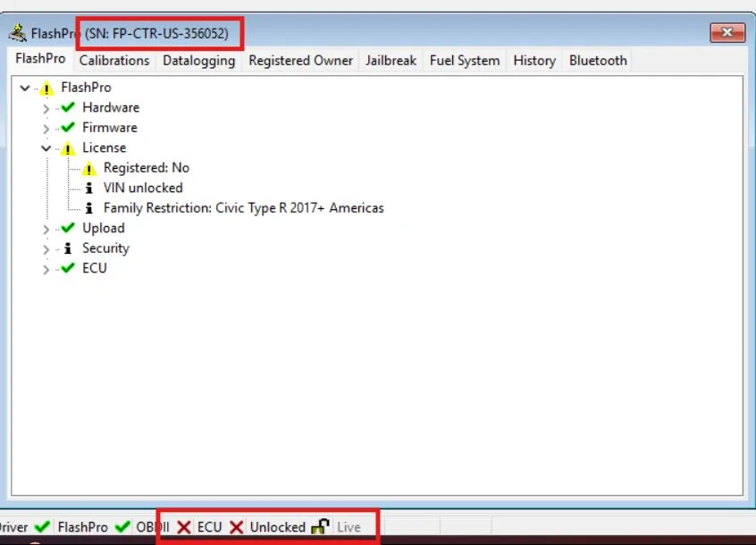
Task: Expand the Hardware tree node
Action: point(46,108)
